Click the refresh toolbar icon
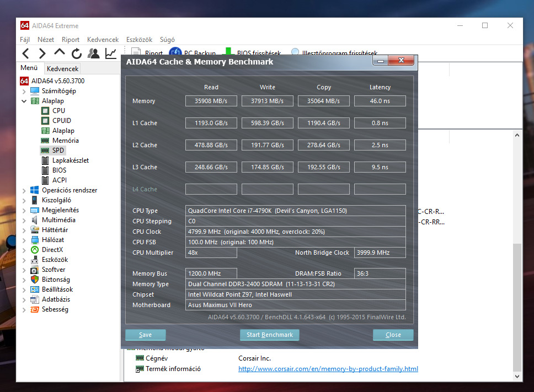534x392 pixels. pos(77,53)
